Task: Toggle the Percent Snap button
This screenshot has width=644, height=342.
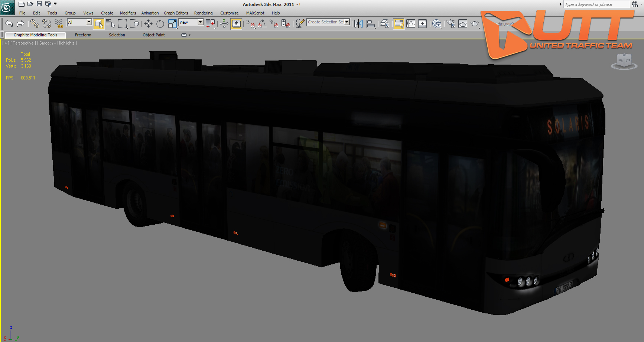Action: 274,24
